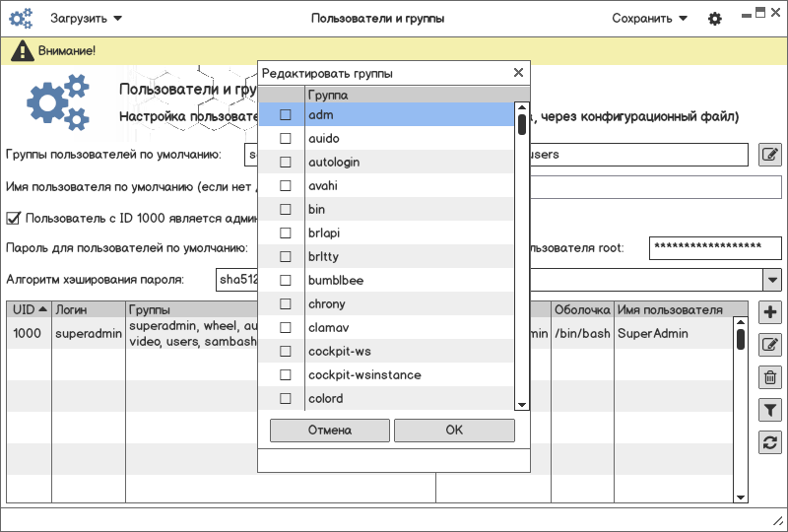The width and height of the screenshot is (788, 532).
Task: Close the Редактировать группы dialog
Action: 518,73
